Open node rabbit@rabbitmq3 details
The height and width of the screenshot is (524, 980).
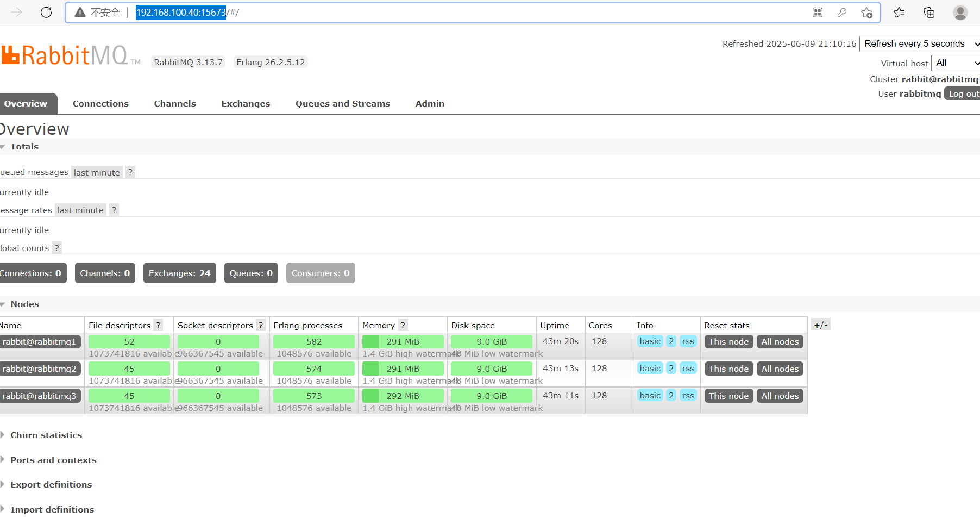click(39, 396)
